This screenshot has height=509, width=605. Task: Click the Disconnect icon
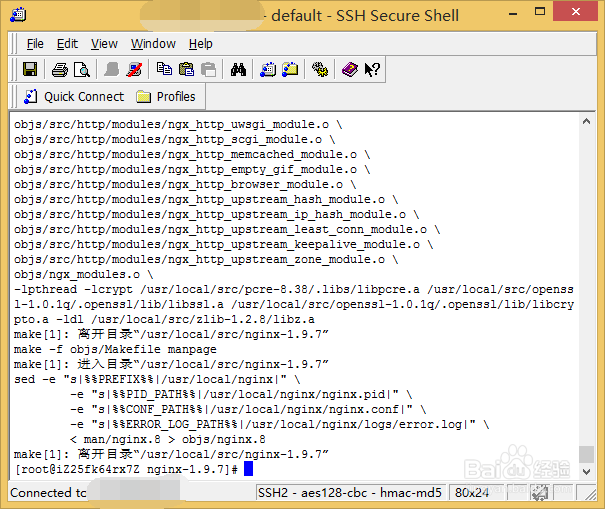[x=134, y=70]
